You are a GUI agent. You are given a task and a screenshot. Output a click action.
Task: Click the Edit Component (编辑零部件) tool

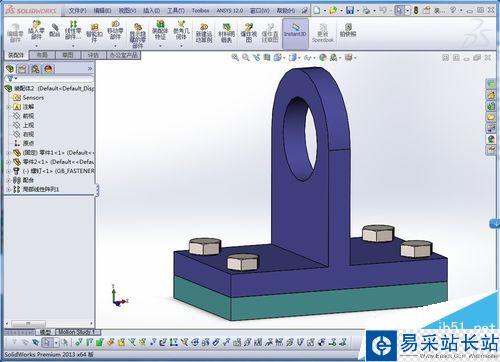tap(15, 33)
